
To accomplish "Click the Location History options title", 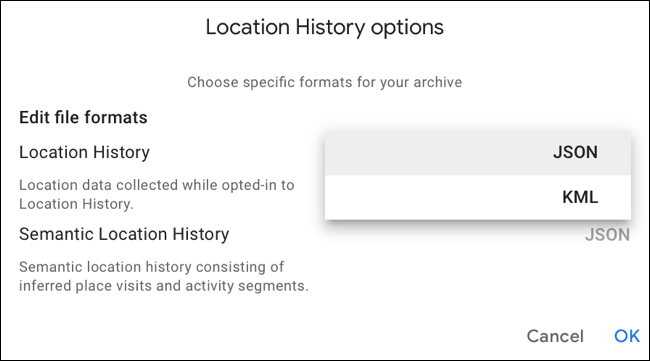I will tap(325, 27).
